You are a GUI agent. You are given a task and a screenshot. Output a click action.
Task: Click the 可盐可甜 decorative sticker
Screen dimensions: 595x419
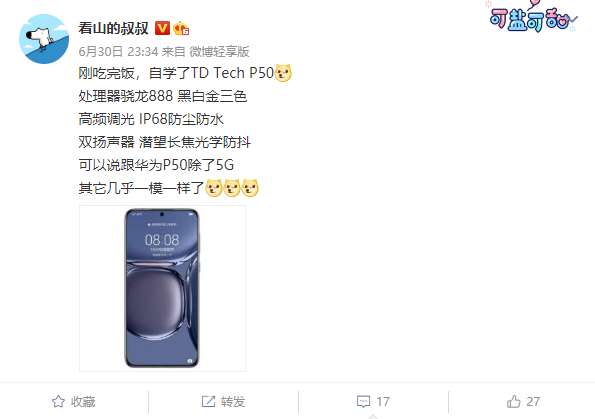[x=533, y=16]
